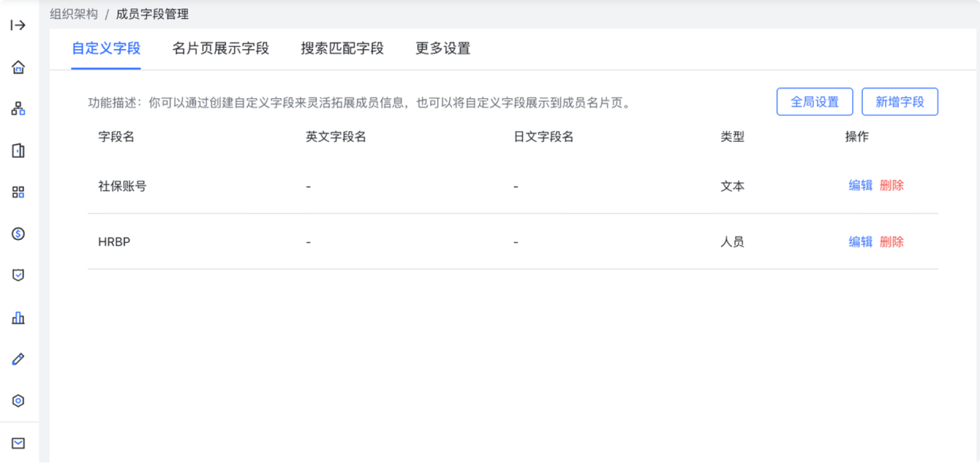Edit the 社保账号 field

(860, 185)
